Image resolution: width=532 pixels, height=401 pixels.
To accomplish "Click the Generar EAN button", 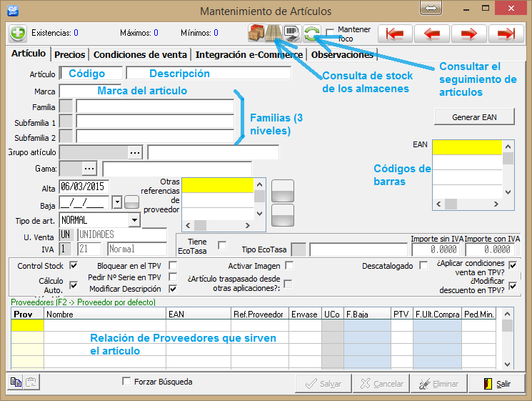I will [474, 117].
